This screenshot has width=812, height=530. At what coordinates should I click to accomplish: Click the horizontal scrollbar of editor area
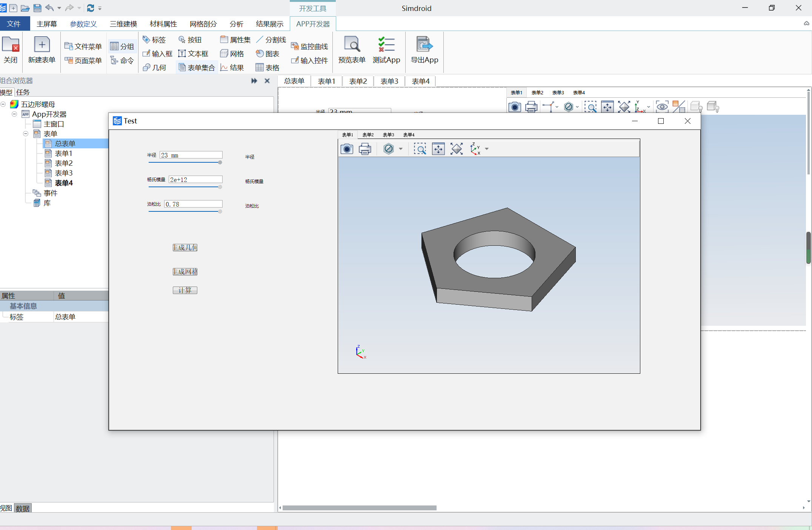tap(359, 508)
